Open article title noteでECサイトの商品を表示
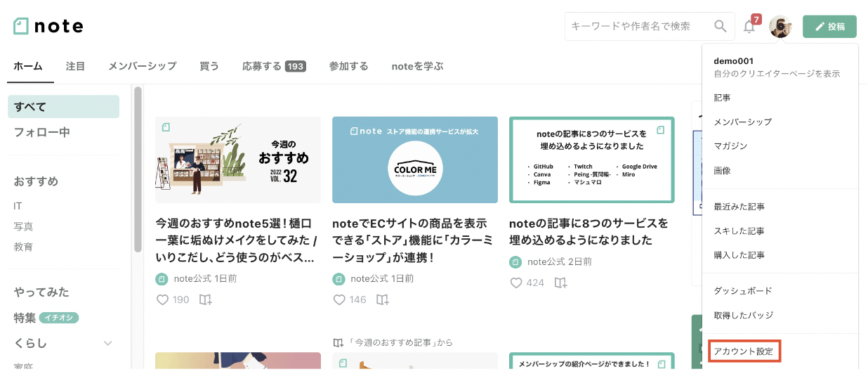 [413, 240]
